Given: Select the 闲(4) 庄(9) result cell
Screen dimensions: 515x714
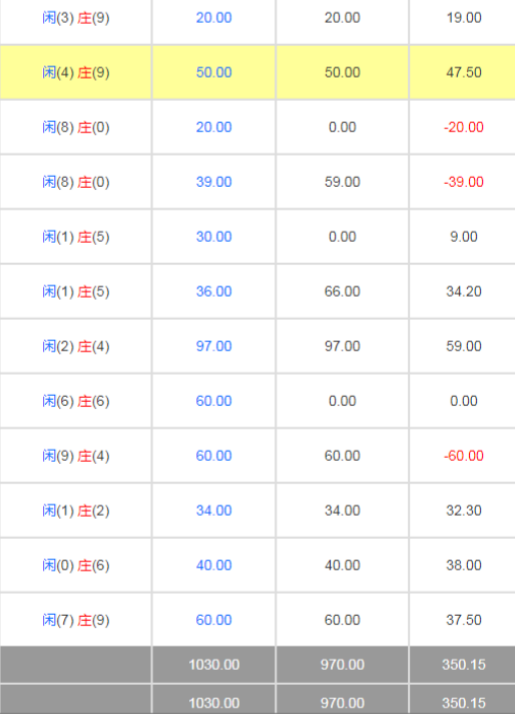Looking at the screenshot, I should tap(76, 72).
